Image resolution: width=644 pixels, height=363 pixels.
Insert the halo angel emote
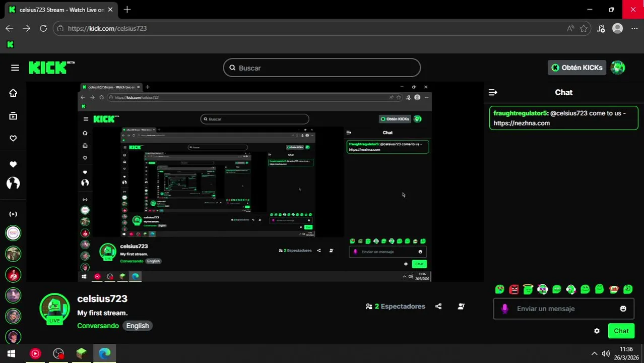tap(528, 289)
